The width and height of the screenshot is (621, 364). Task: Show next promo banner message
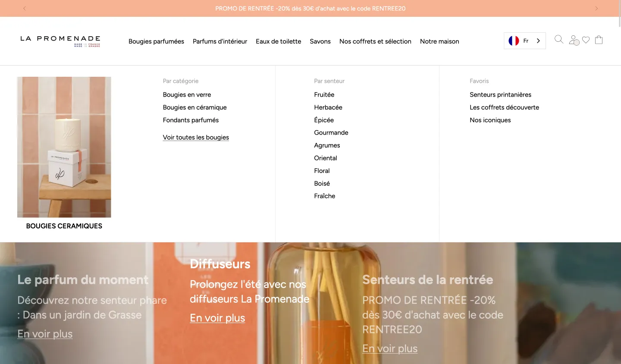tap(596, 8)
